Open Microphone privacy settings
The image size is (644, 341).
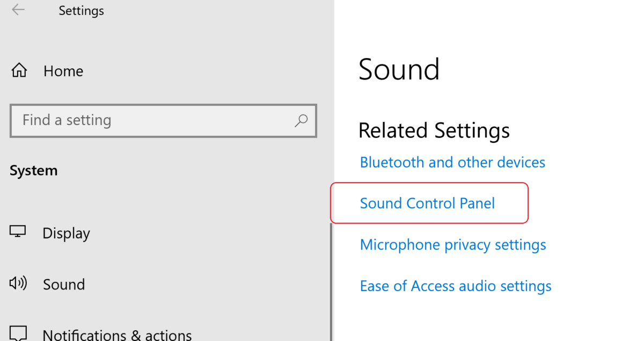pyautogui.click(x=453, y=244)
